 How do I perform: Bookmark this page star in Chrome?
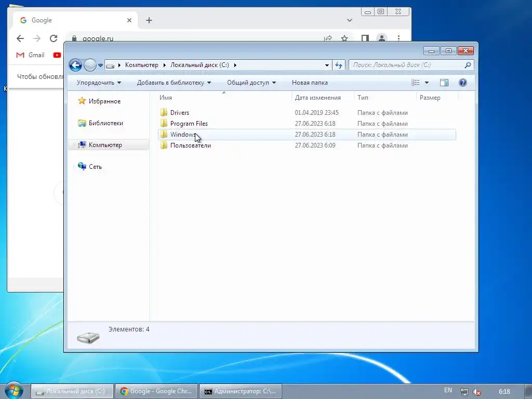[x=344, y=38]
